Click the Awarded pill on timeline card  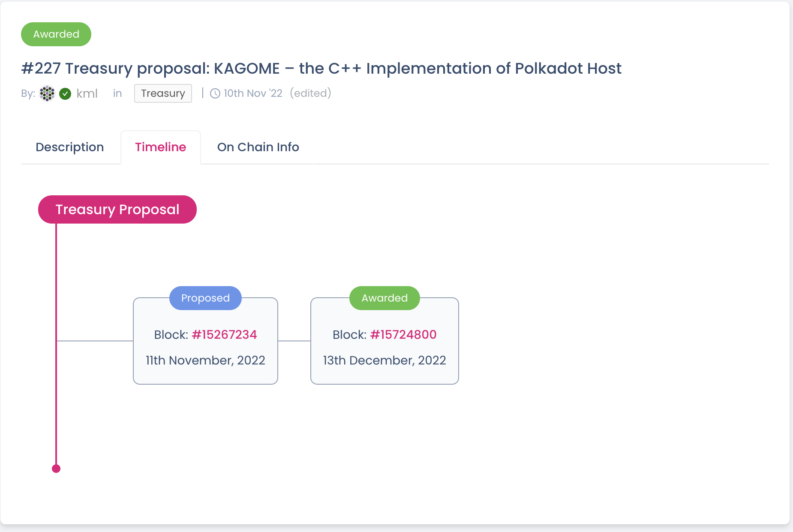pyautogui.click(x=384, y=298)
